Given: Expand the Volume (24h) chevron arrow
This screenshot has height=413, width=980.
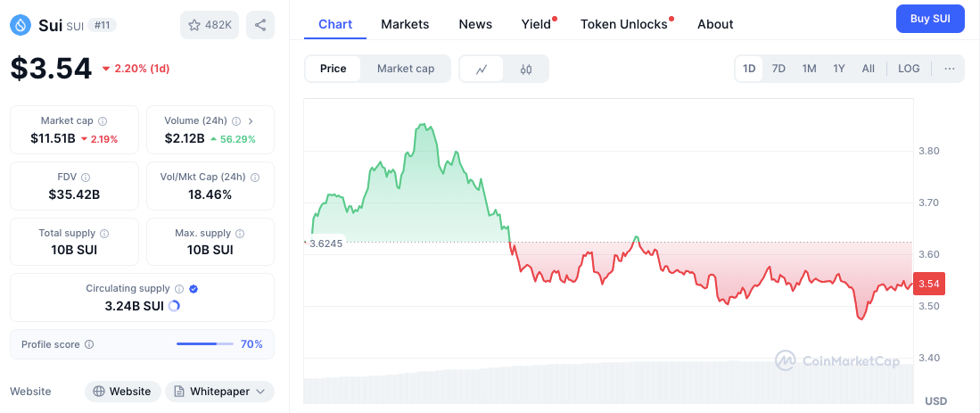Looking at the screenshot, I should click(x=251, y=121).
